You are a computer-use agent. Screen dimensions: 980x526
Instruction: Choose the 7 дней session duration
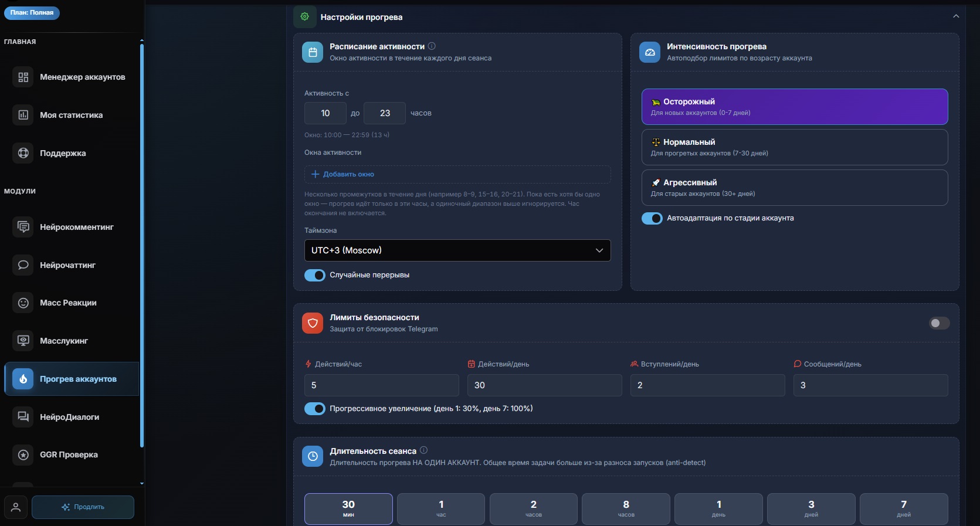tap(904, 508)
